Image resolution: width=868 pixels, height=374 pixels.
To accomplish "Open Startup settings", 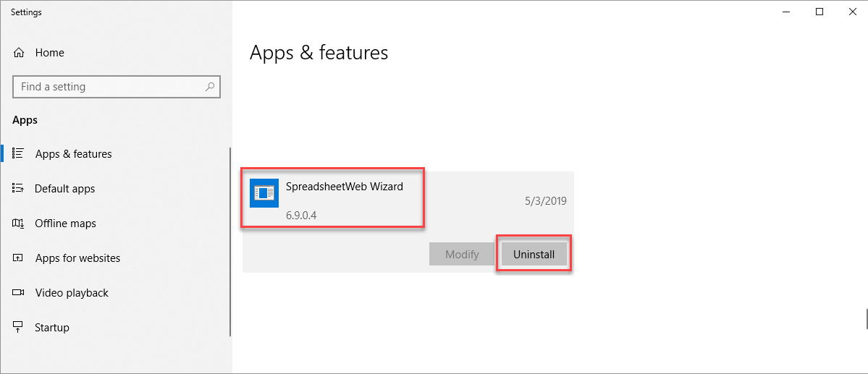I will (52, 328).
